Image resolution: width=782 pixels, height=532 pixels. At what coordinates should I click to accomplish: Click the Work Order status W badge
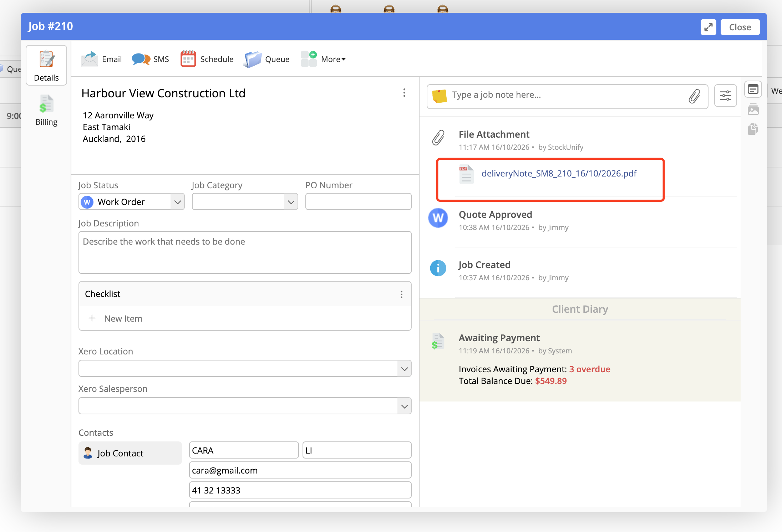tap(87, 202)
